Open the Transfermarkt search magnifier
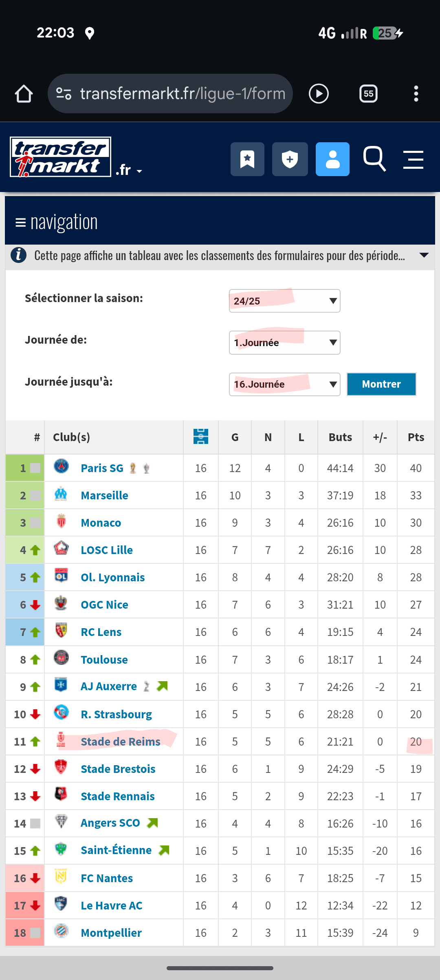Screen dimensions: 440x980 click(x=374, y=159)
